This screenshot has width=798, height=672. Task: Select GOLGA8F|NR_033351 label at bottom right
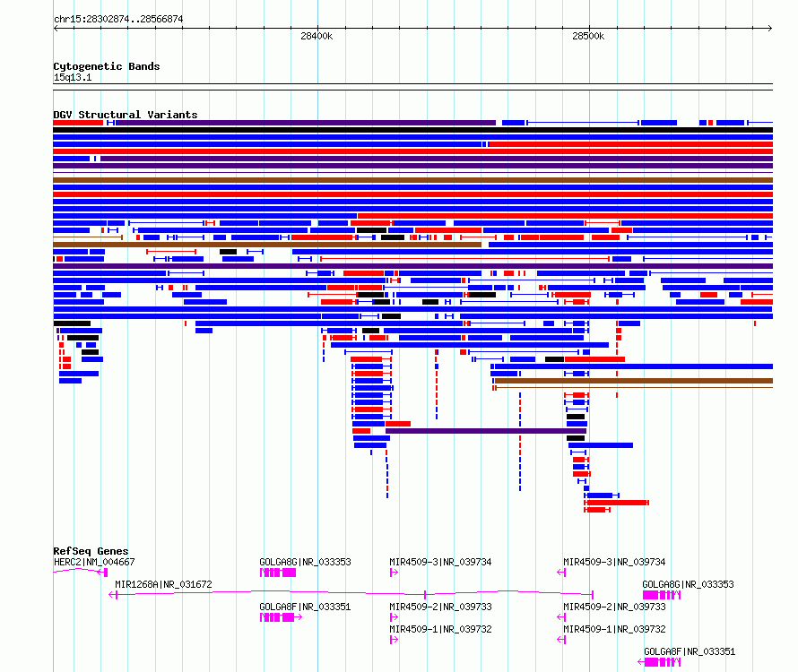click(690, 651)
